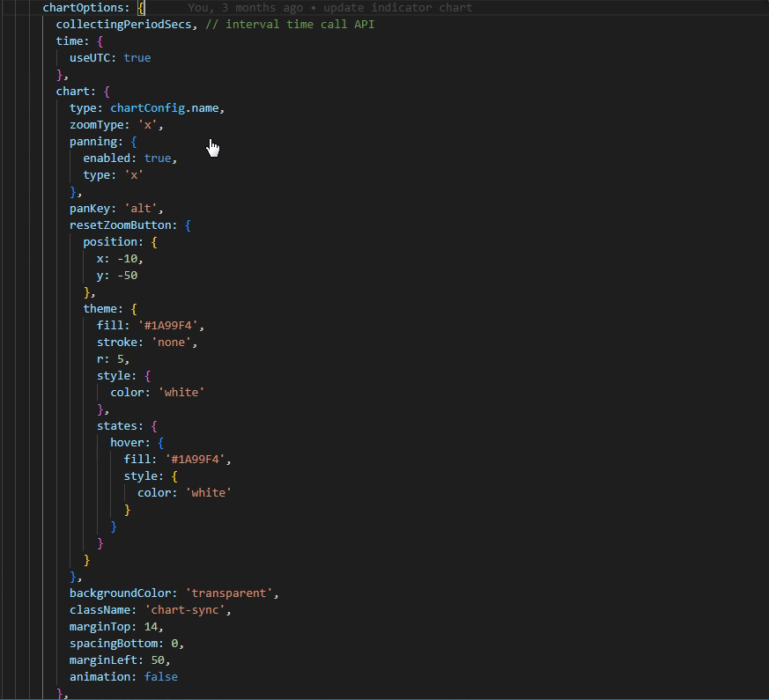
Task: Click the animation false value
Action: (x=160, y=677)
